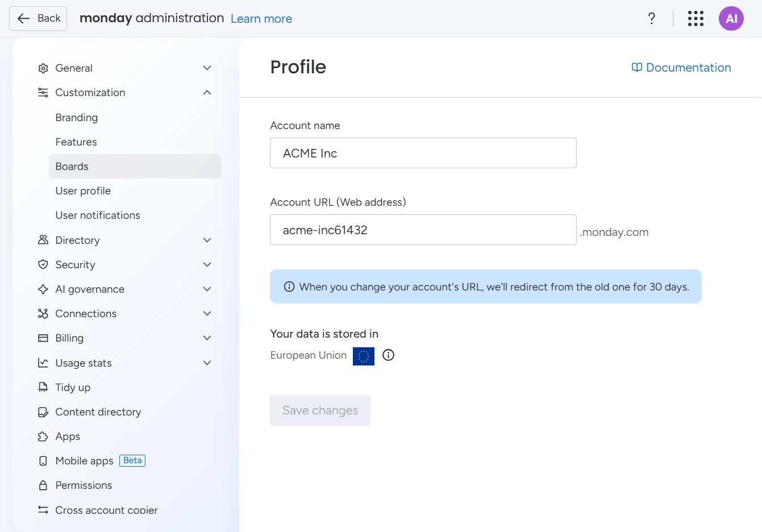762x532 pixels.
Task: Click the Directory people icon
Action: click(x=43, y=240)
